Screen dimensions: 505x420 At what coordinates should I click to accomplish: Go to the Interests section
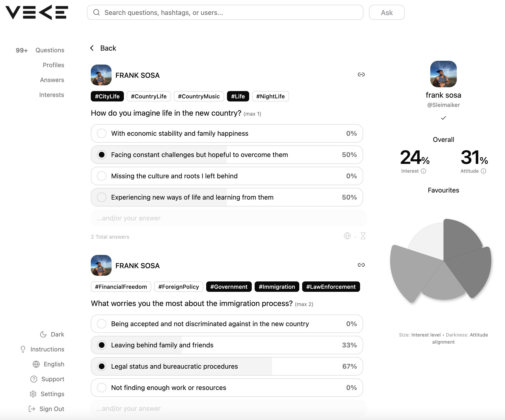click(x=52, y=95)
